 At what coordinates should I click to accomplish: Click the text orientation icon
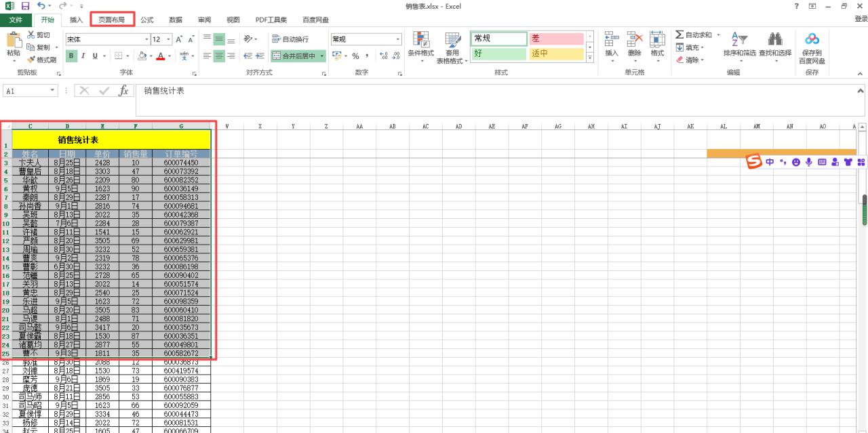[x=249, y=39]
